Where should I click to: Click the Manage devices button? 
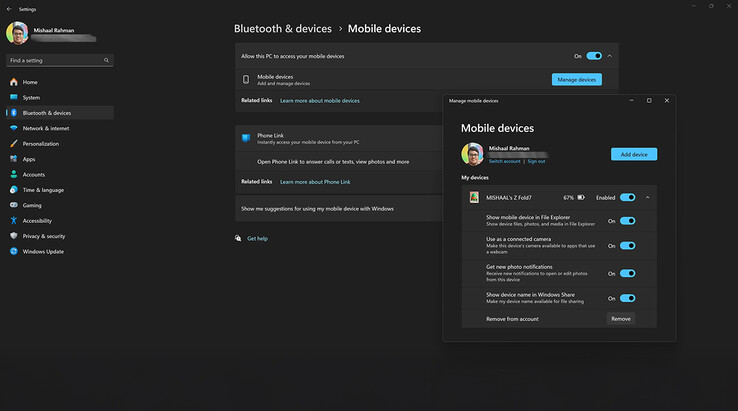click(x=577, y=80)
